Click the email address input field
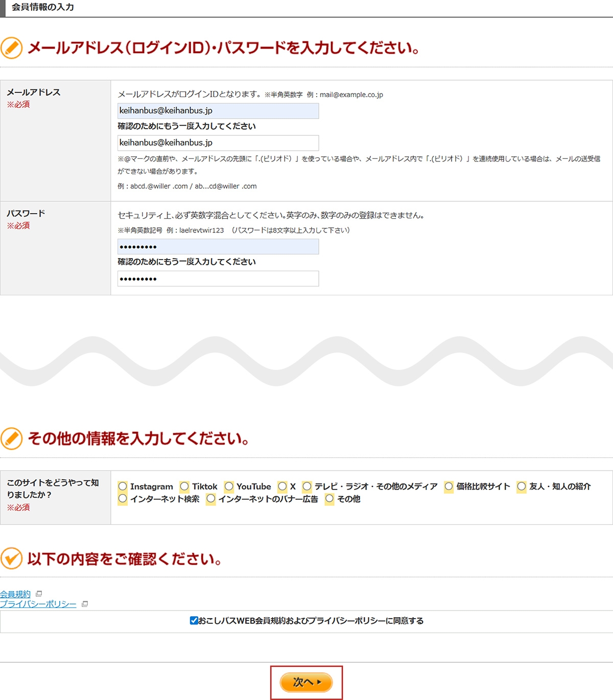Image resolution: width=613 pixels, height=700 pixels. [218, 111]
